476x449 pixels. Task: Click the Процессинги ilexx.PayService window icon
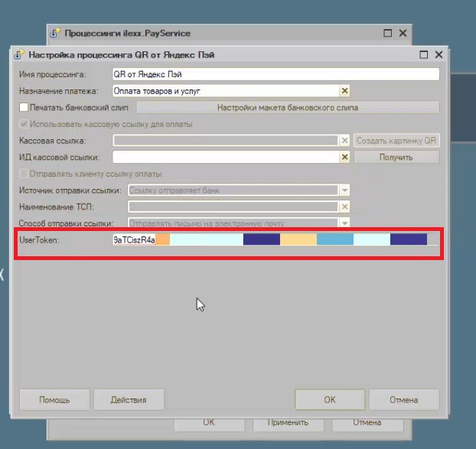(55, 33)
